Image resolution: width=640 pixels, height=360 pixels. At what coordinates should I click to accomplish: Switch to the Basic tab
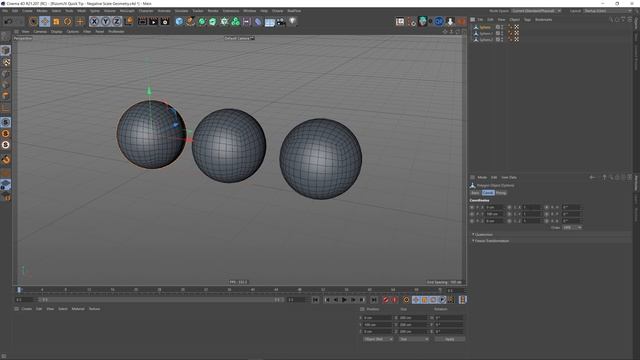click(475, 193)
